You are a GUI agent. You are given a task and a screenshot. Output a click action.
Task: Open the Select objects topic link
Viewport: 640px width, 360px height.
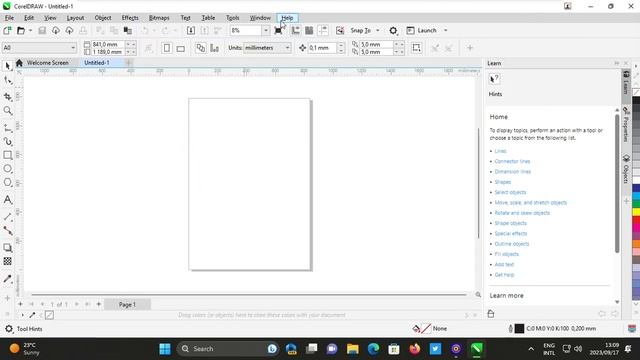click(x=510, y=192)
